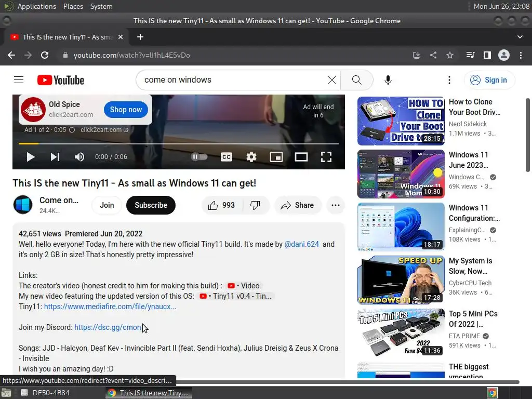
Task: Focus the address bar URL
Action: [131, 55]
